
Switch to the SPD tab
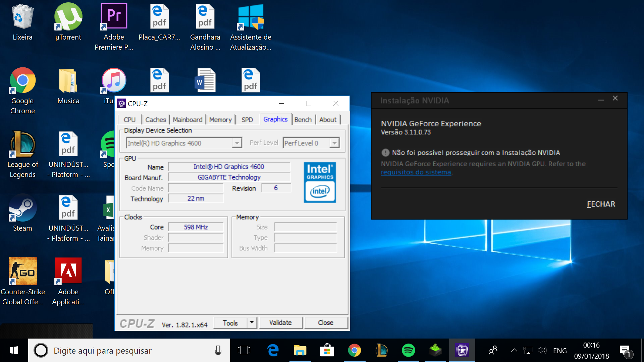click(x=247, y=120)
